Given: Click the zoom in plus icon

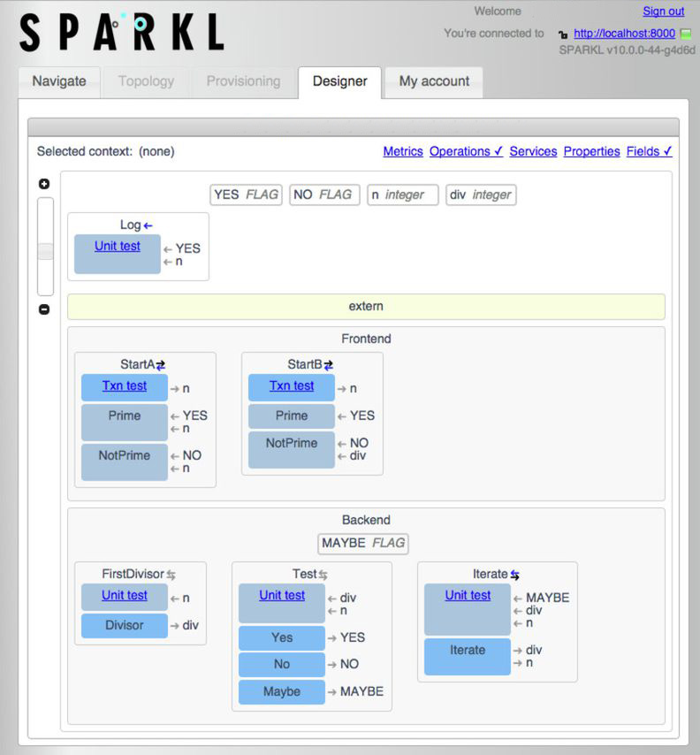Looking at the screenshot, I should click(x=44, y=184).
